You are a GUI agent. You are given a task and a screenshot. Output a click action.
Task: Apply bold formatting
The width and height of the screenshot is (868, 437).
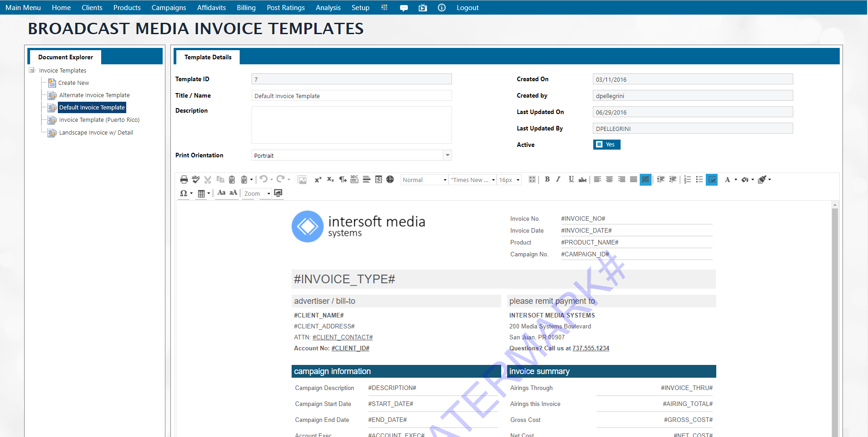(547, 180)
